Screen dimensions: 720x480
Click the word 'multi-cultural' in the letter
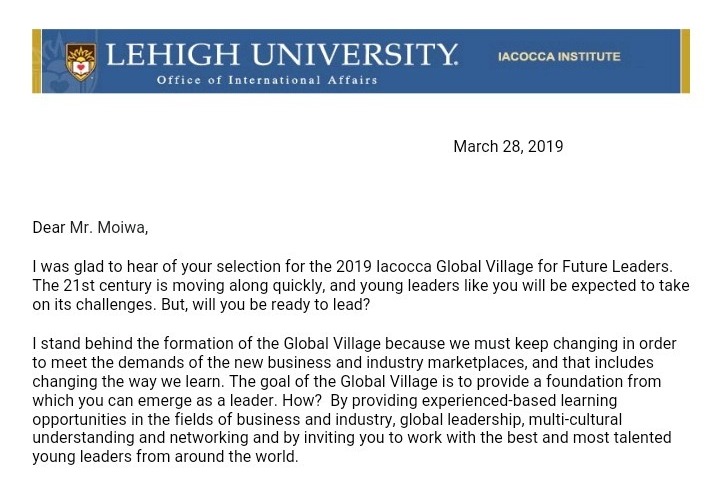tap(575, 419)
